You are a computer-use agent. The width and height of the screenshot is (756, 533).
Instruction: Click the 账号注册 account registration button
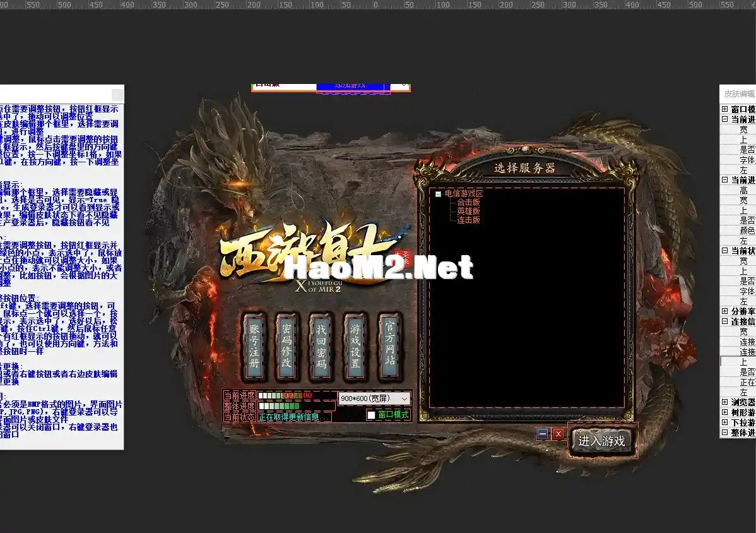[x=254, y=347]
